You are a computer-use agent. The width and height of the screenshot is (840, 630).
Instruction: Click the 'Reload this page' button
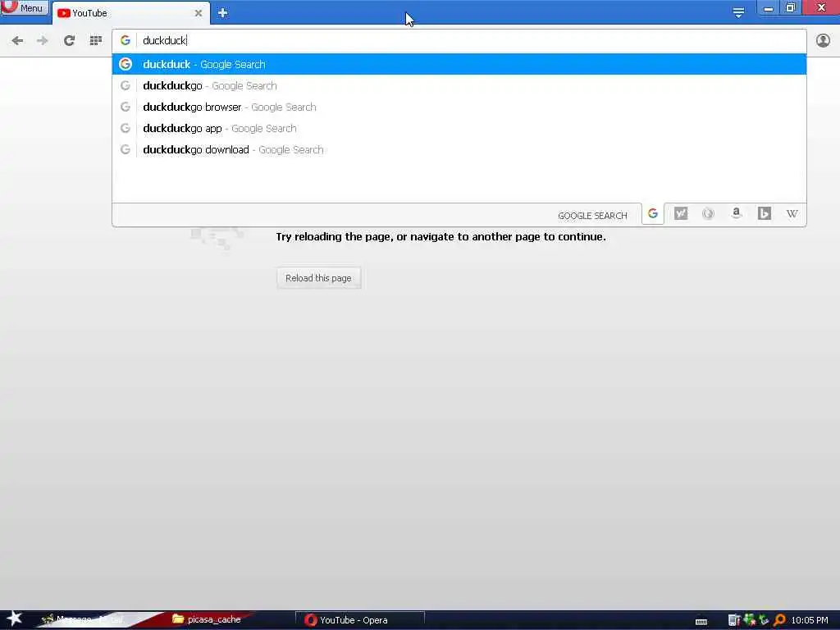pos(319,278)
